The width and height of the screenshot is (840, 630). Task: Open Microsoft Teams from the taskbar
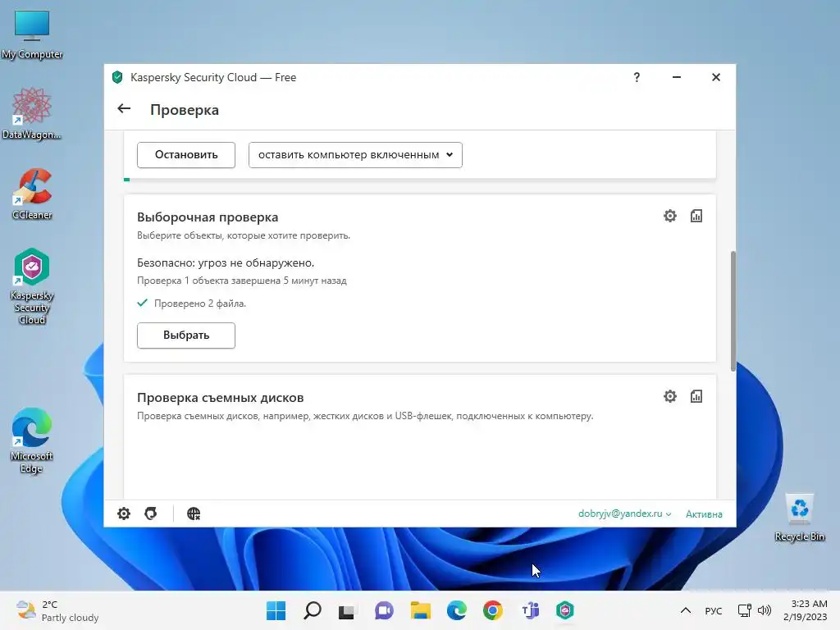coord(530,610)
